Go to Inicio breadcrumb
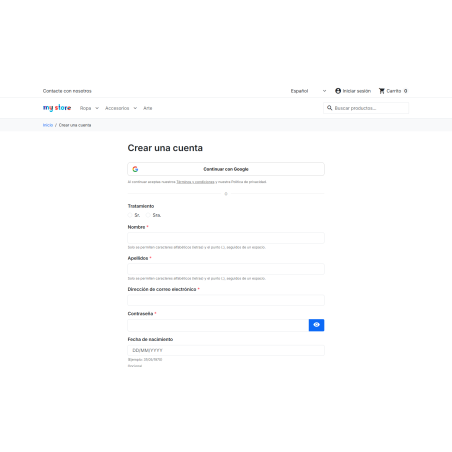This screenshot has height=452, width=452. [x=48, y=125]
